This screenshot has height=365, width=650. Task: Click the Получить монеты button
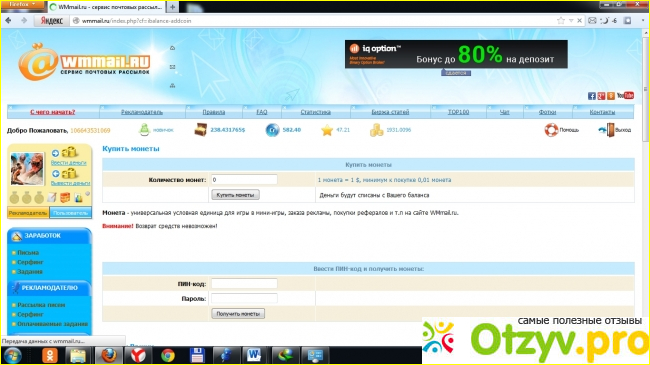point(238,314)
